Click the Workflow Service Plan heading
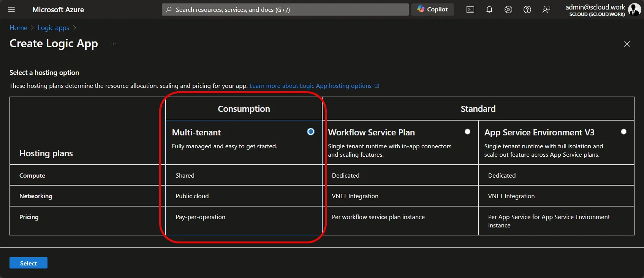This screenshot has width=644, height=278. 372,132
